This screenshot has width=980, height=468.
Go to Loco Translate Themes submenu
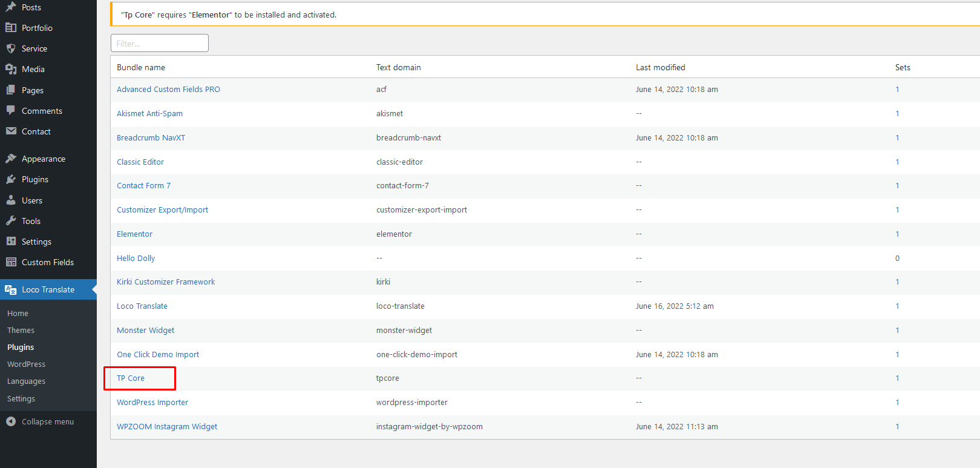[21, 330]
